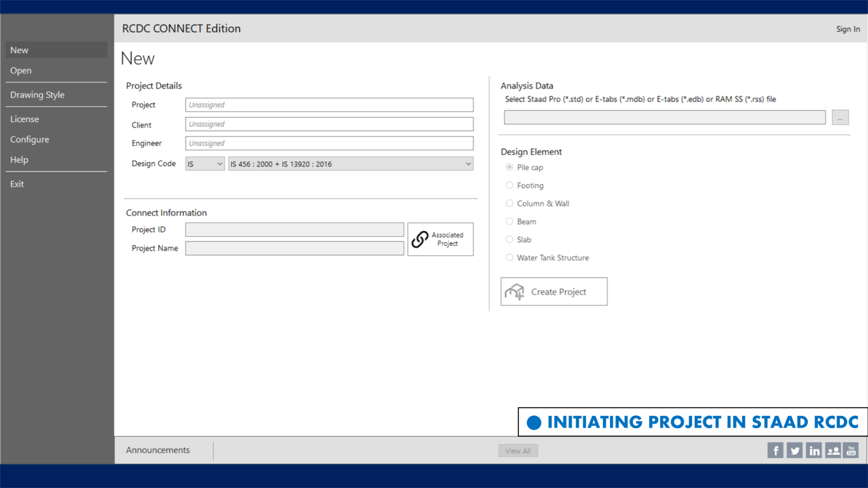Open the Drawing Style menu item
The image size is (868, 488).
click(x=37, y=95)
